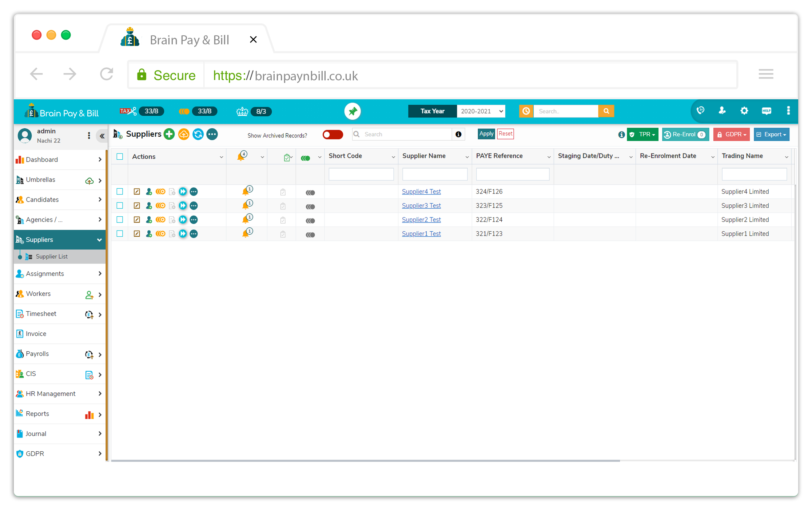The width and height of the screenshot is (812, 512).
Task: Toggle the status switch for Supplier4 Test
Action: tap(310, 193)
